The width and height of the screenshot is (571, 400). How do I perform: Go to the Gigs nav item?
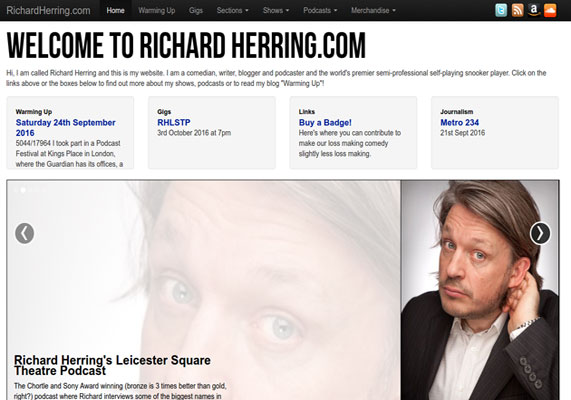(x=196, y=11)
